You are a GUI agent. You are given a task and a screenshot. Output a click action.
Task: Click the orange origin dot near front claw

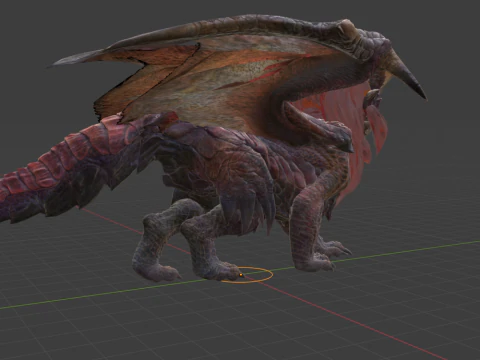241,275
